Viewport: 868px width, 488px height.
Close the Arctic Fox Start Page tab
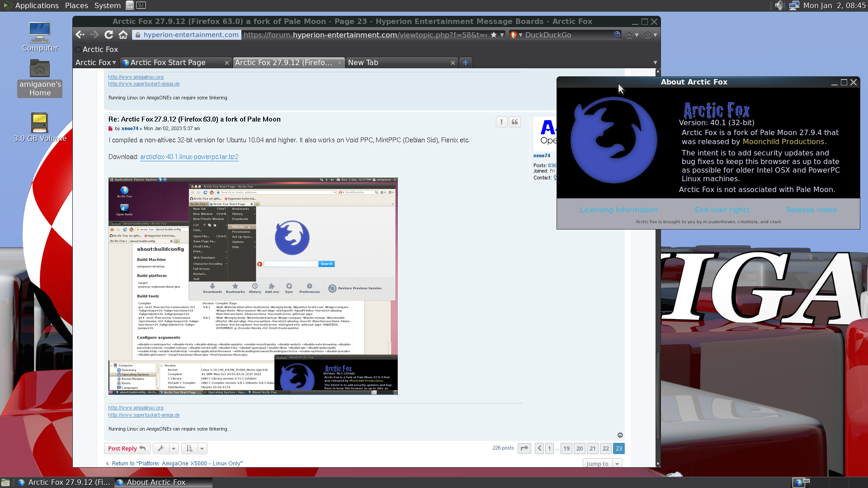click(x=227, y=63)
